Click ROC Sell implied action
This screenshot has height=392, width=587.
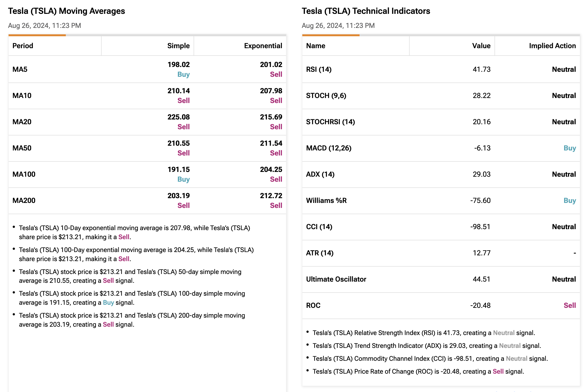tap(569, 305)
